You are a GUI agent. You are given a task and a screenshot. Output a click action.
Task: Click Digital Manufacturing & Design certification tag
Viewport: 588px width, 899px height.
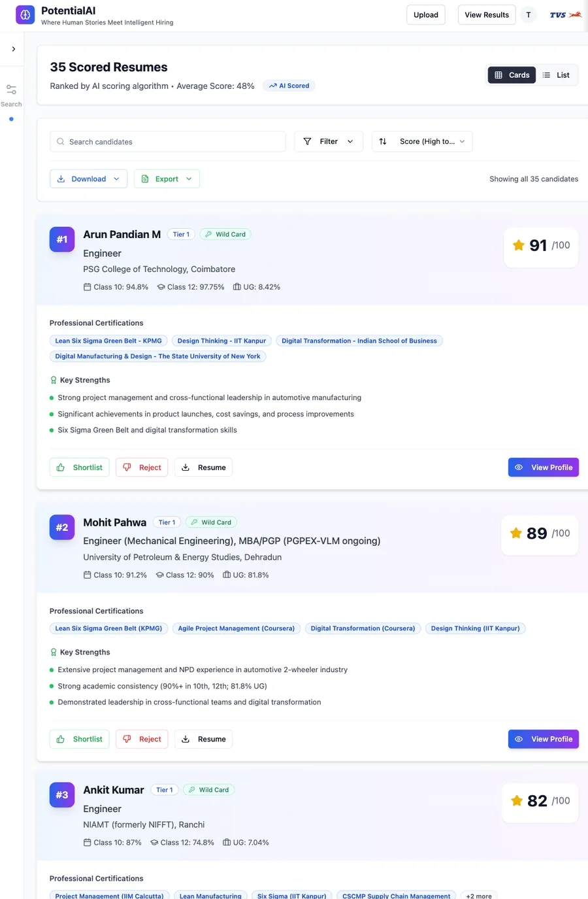click(157, 356)
